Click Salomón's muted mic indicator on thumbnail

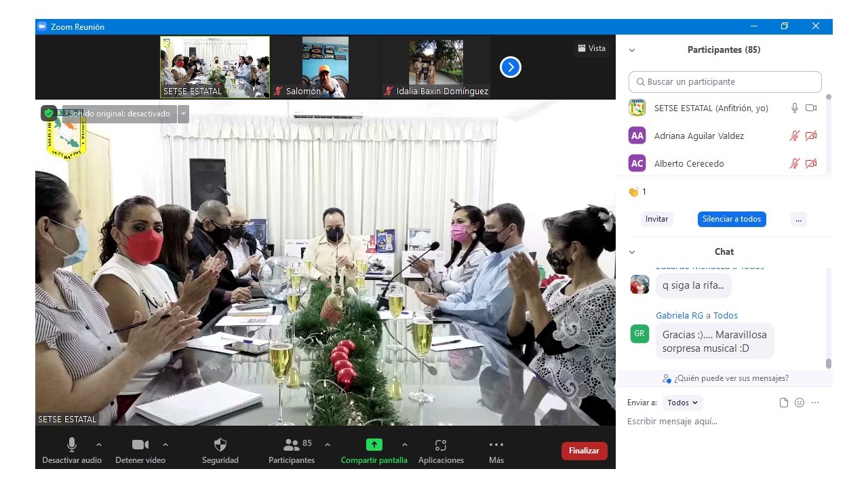(278, 91)
